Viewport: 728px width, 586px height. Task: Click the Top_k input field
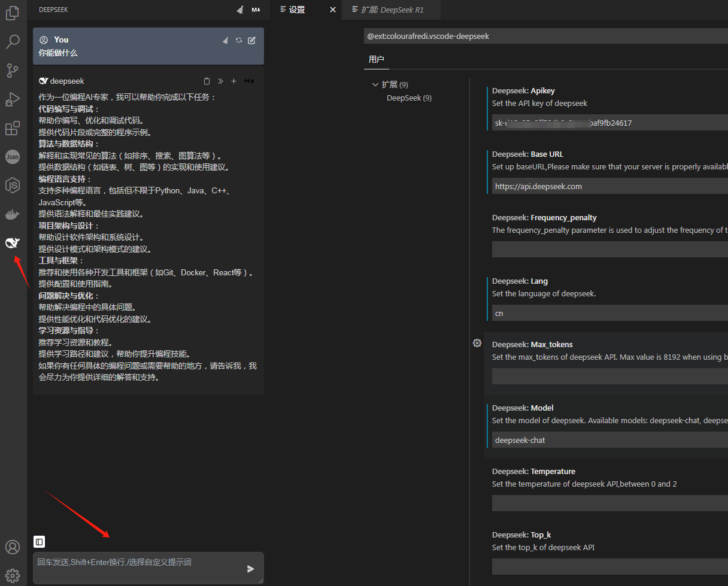(610, 566)
